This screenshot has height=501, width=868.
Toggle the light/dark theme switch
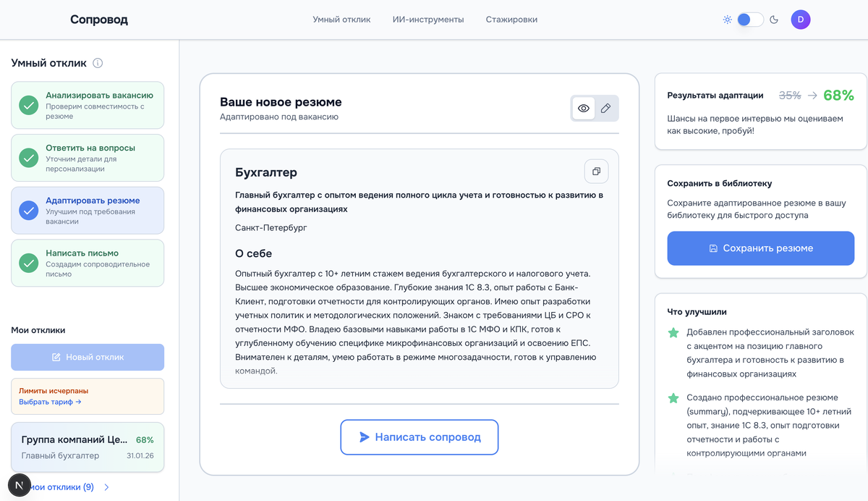750,20
